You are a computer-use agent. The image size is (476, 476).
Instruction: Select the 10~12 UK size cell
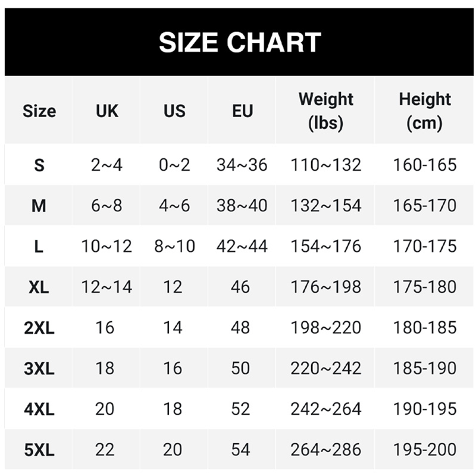[107, 246]
